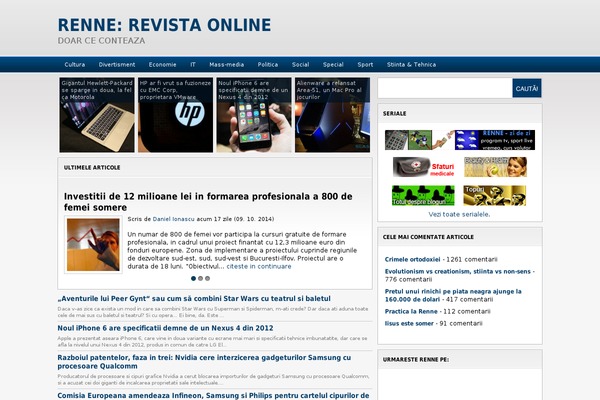
Task: Open the Social navigation item
Action: pyautogui.click(x=300, y=65)
